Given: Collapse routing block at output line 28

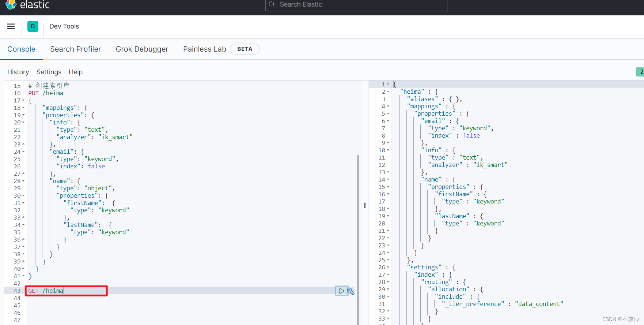Looking at the screenshot, I should click(388, 282).
